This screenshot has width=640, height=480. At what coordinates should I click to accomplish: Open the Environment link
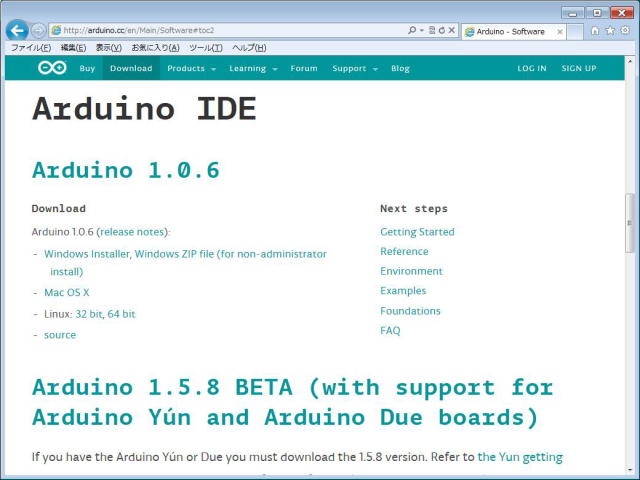(x=411, y=271)
